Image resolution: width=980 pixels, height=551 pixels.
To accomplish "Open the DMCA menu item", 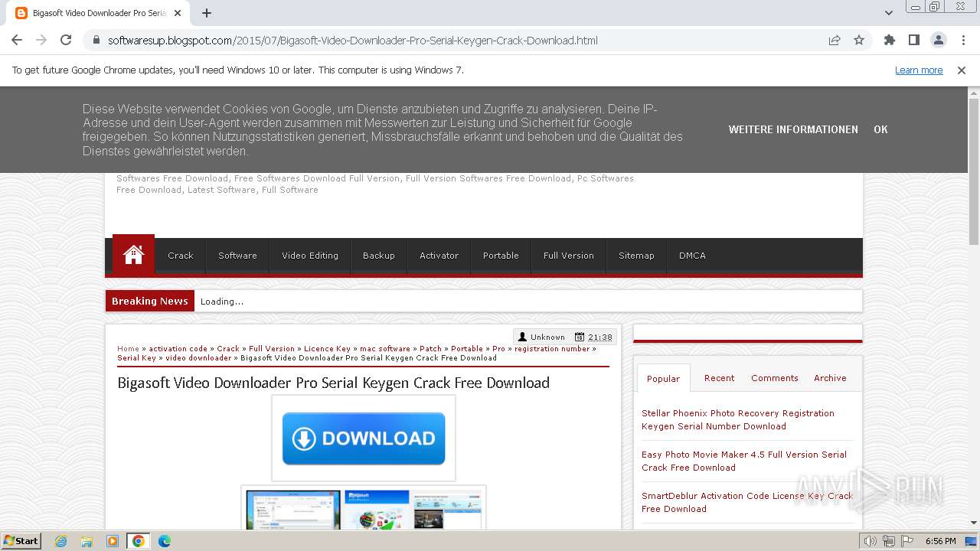I will 692,256.
